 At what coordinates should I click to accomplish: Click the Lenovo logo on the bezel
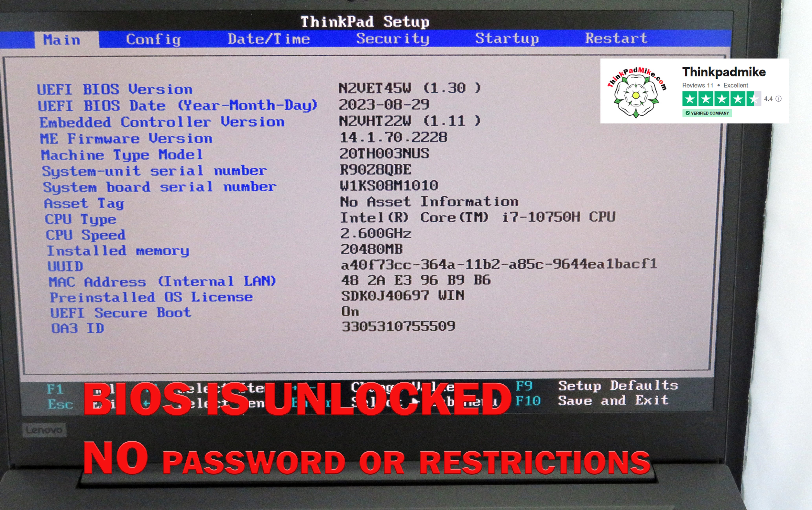(44, 430)
